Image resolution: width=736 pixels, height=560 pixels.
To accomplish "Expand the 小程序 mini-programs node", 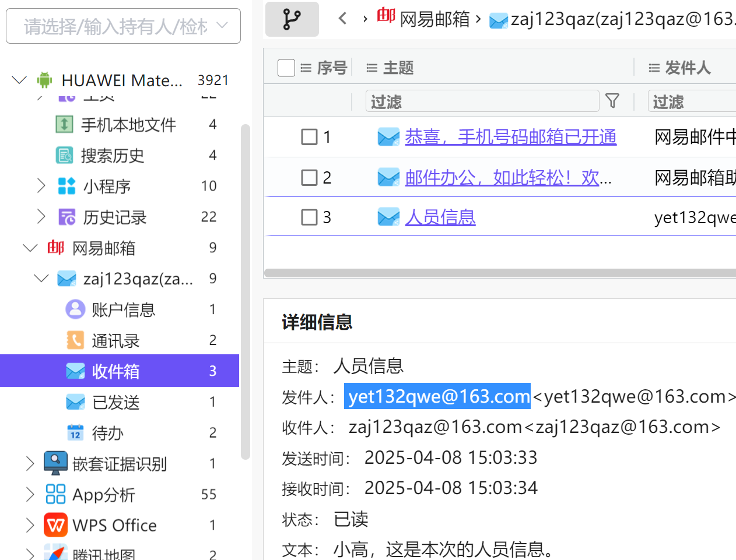I will click(41, 186).
